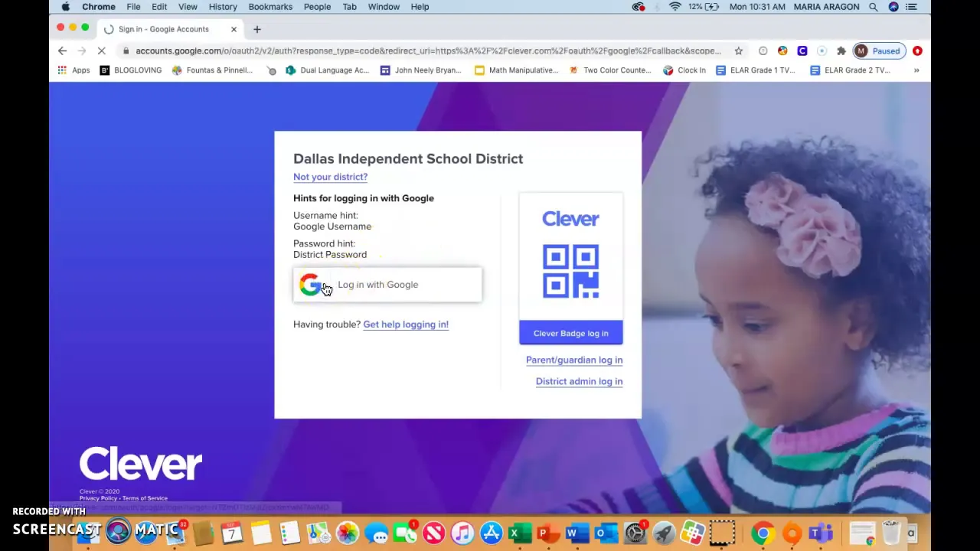Open Get help logging in! link
980x551 pixels.
(x=406, y=324)
